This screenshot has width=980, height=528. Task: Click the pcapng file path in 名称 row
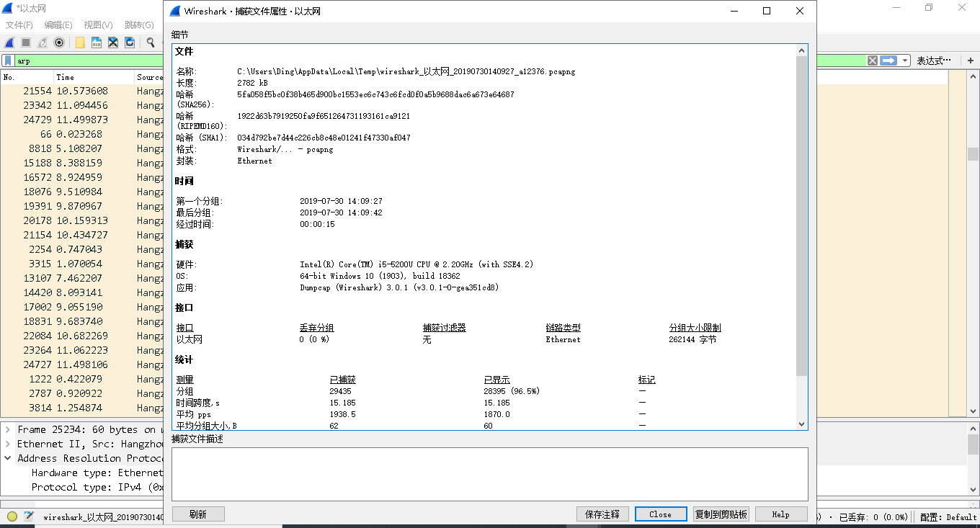[406, 71]
